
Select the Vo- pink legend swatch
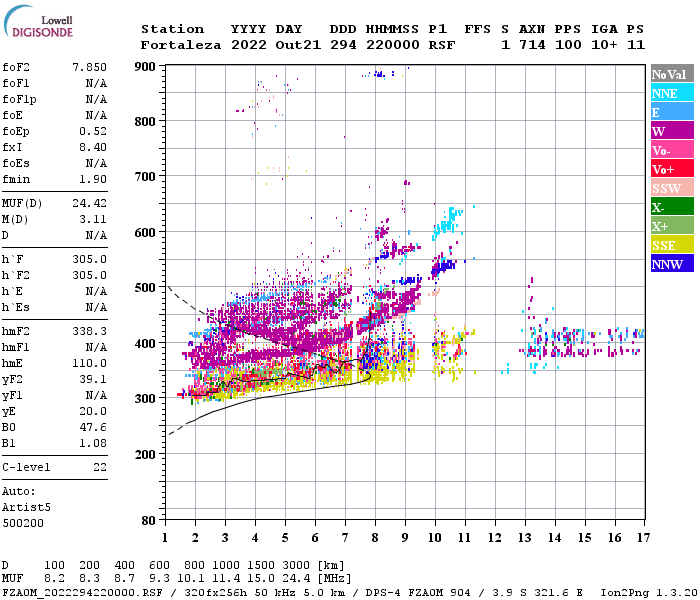click(672, 150)
